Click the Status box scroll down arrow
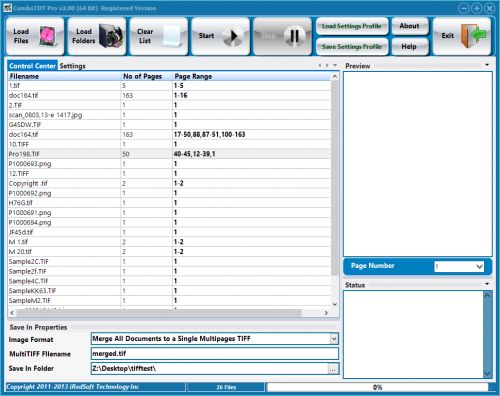Image resolution: width=500 pixels, height=396 pixels. coord(487,373)
